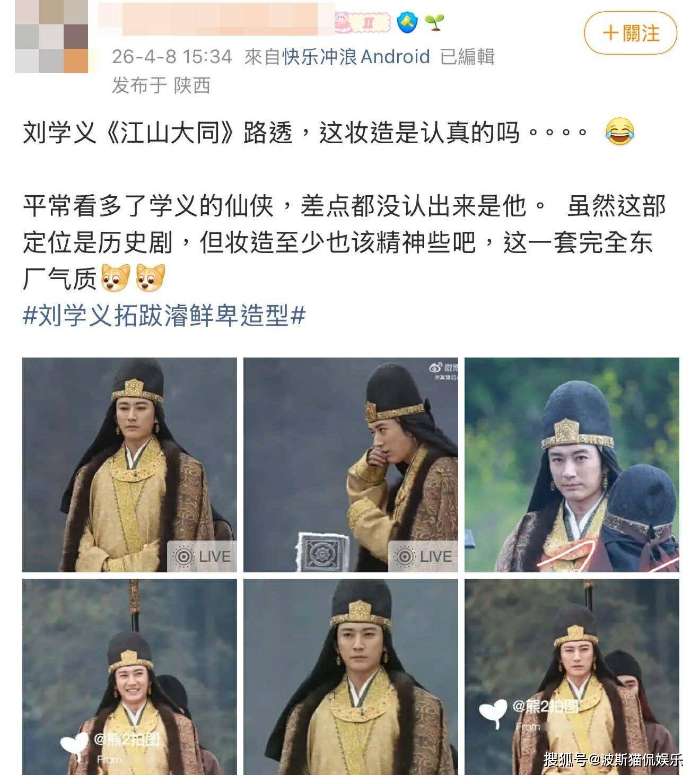Click the first doge emoji
Image resolution: width=700 pixels, height=775 pixels.
pyautogui.click(x=115, y=277)
